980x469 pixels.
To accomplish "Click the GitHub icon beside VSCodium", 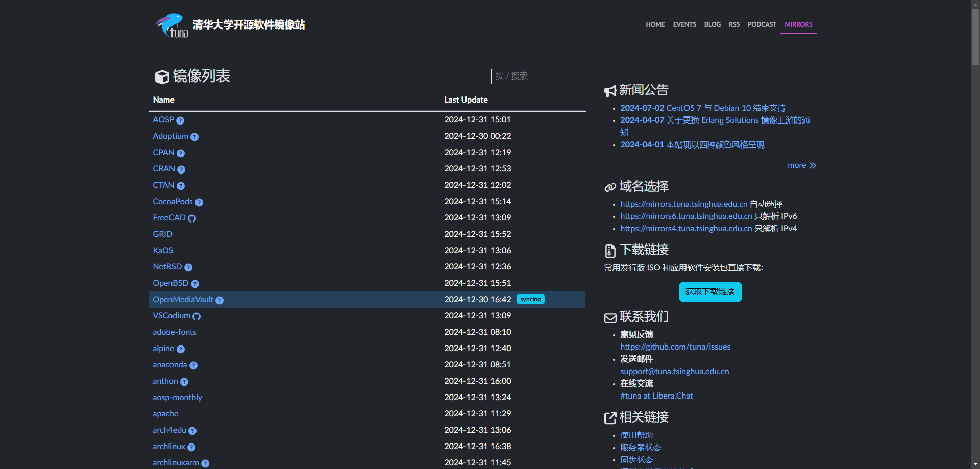I will [197, 316].
